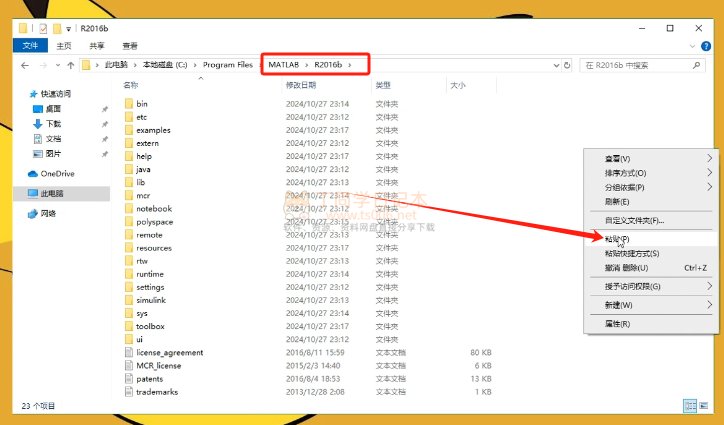Click the Up one level arrow
The image size is (724, 425).
point(71,66)
